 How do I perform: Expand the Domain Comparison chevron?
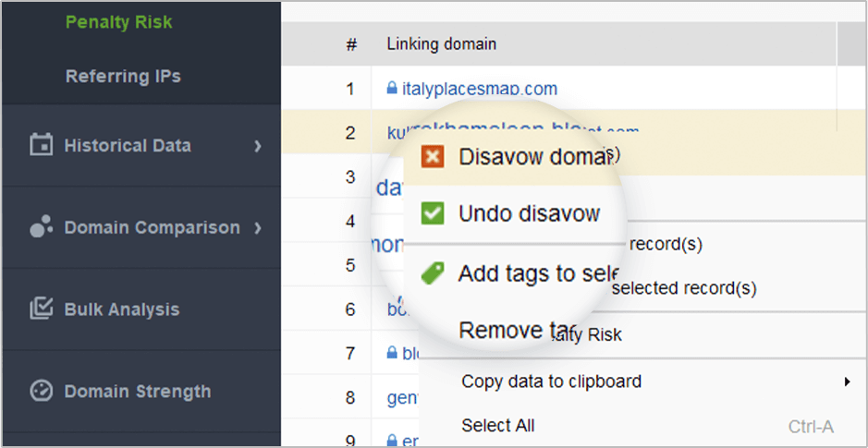(x=257, y=227)
